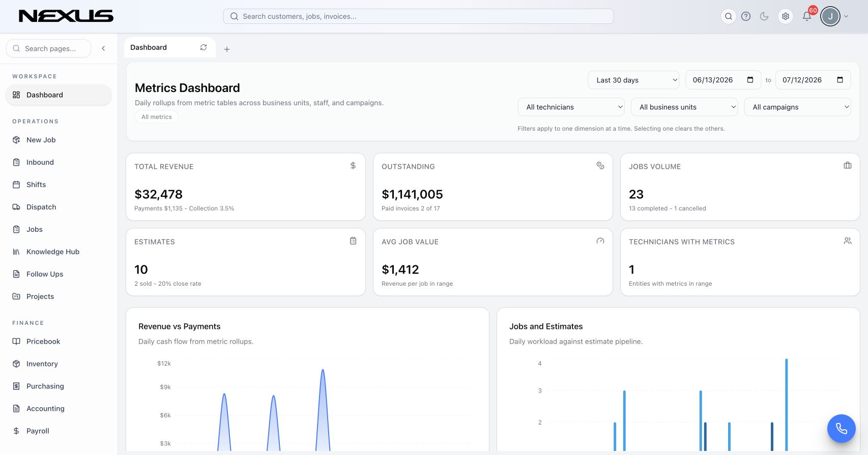This screenshot has width=868, height=455.
Task: Click the Jobs Volume briefcase icon
Action: point(848,166)
